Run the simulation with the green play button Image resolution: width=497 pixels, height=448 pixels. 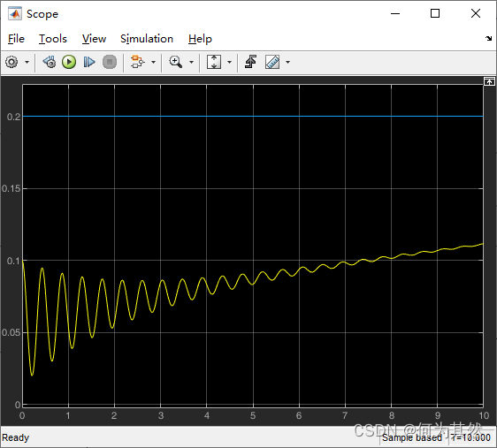69,62
